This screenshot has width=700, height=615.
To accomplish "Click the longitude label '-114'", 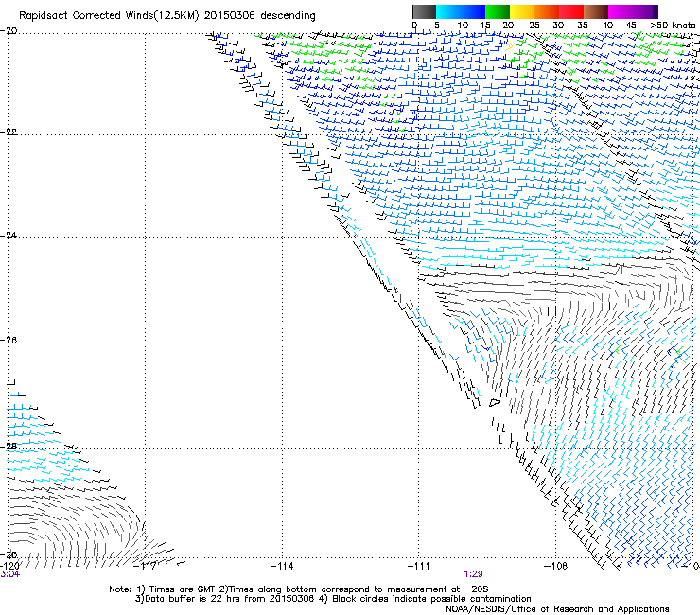I will (282, 566).
